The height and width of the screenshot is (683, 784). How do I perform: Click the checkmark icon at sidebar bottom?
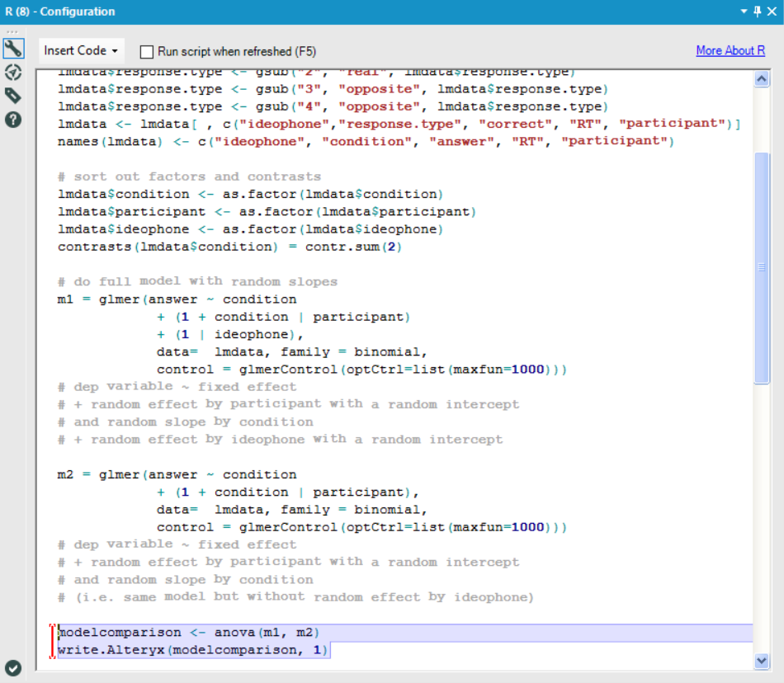point(12,667)
